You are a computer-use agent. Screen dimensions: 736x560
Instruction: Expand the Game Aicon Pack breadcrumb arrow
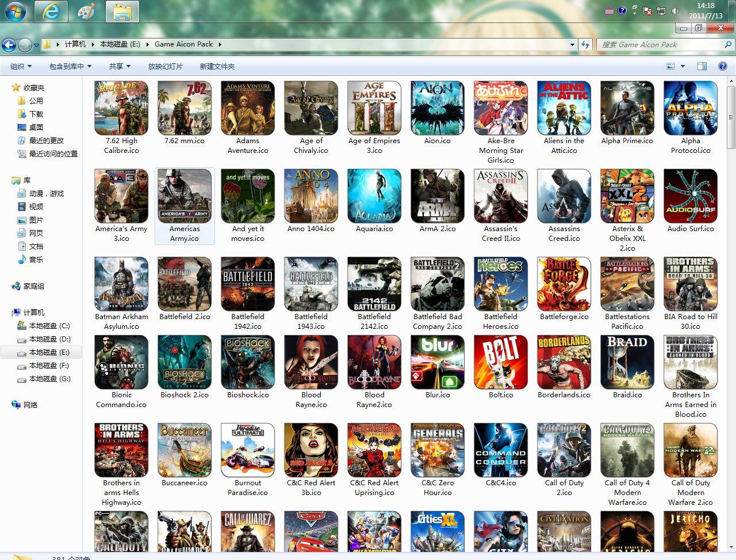click(220, 44)
